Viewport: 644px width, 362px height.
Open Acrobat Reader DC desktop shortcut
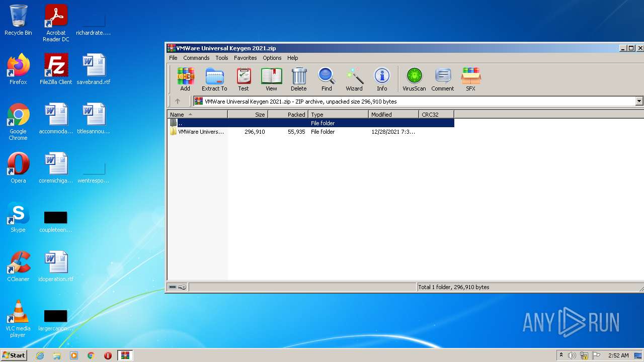pos(56,23)
